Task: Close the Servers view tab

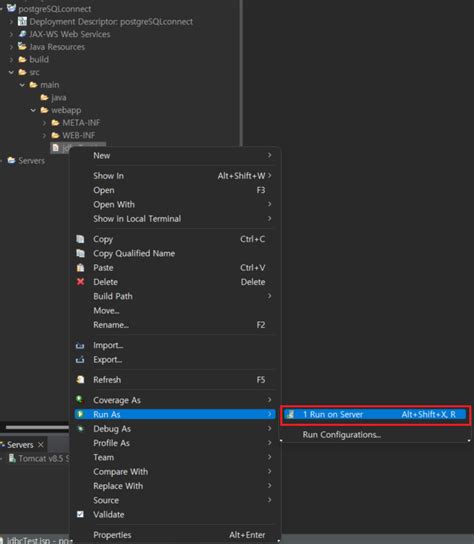Action: pos(41,444)
